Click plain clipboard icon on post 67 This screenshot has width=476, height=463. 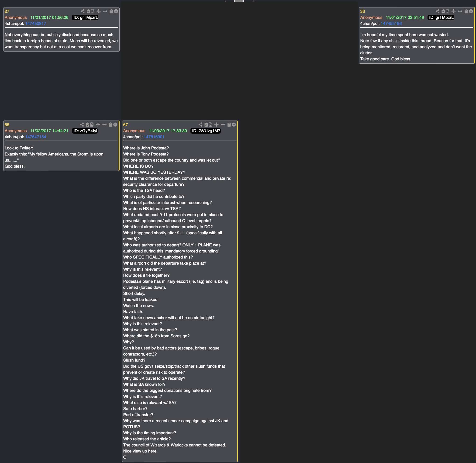229,124
